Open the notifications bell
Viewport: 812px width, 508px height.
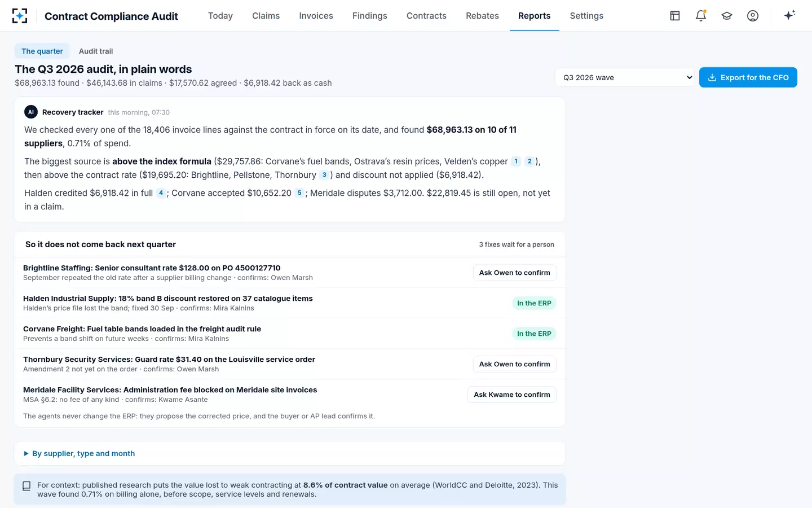(701, 16)
